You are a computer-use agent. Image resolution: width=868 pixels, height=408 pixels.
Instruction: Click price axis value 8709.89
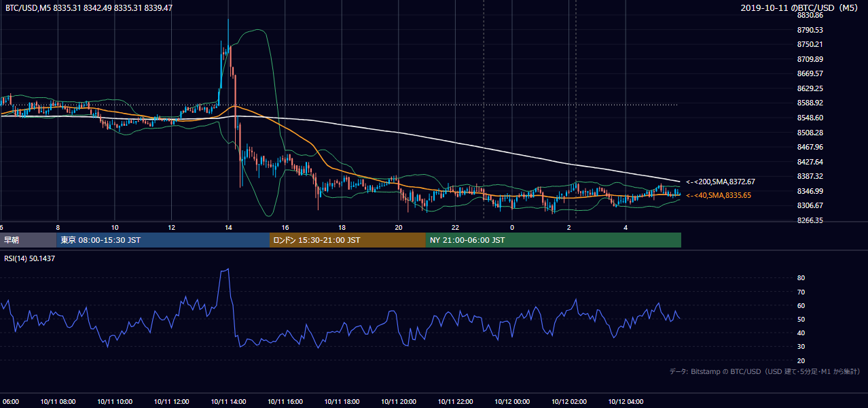pyautogui.click(x=810, y=59)
